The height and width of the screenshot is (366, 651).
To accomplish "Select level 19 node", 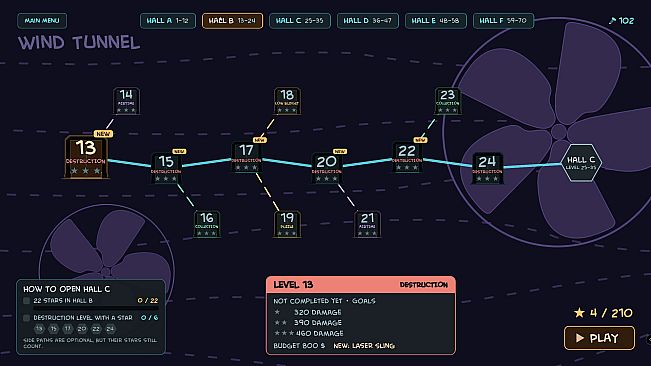I will click(287, 224).
